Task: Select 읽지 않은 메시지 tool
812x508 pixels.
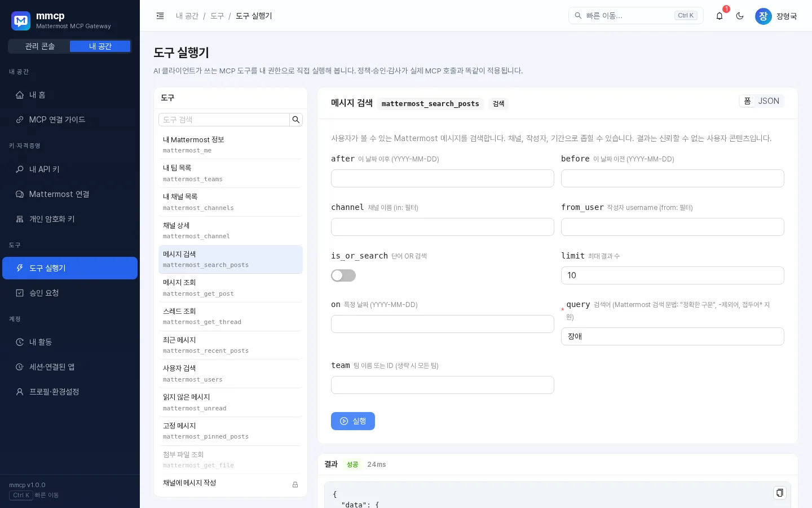Action: (x=231, y=402)
